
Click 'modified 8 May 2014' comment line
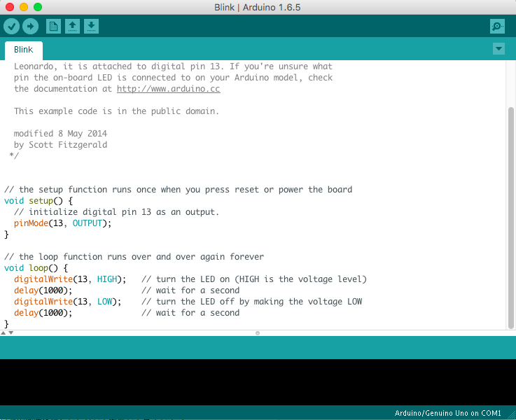click(x=60, y=134)
